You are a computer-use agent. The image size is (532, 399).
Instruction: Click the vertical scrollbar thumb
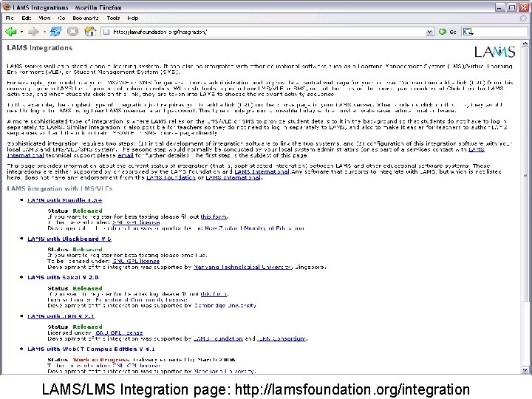tap(525, 174)
